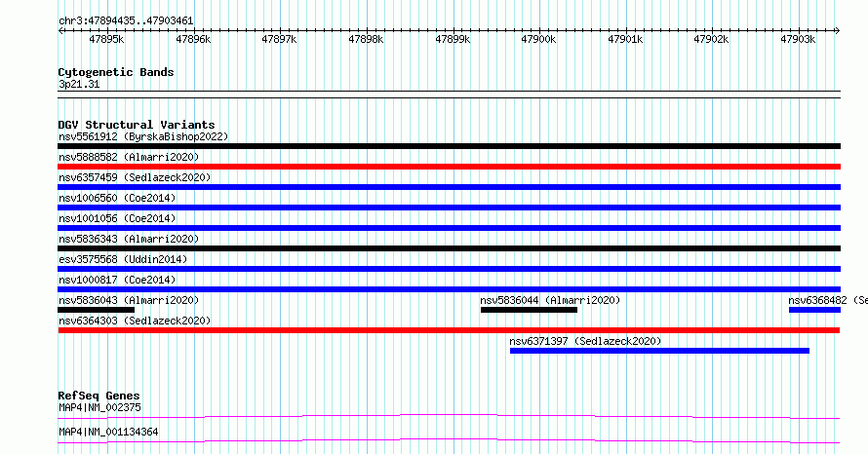
Task: Click the 47903k ruler coordinate
Action: 798,40
